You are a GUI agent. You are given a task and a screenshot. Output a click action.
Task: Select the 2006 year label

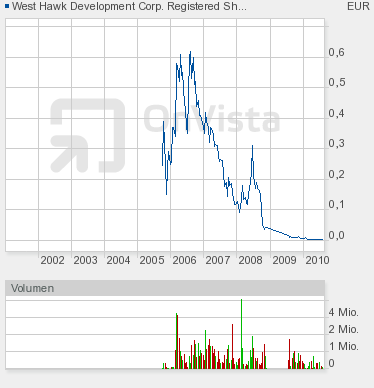(x=184, y=260)
